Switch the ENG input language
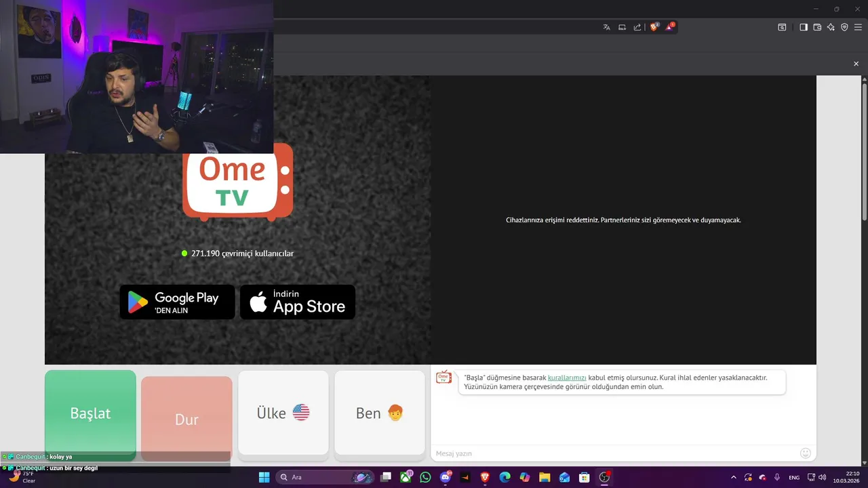This screenshot has width=868, height=488. point(794,477)
